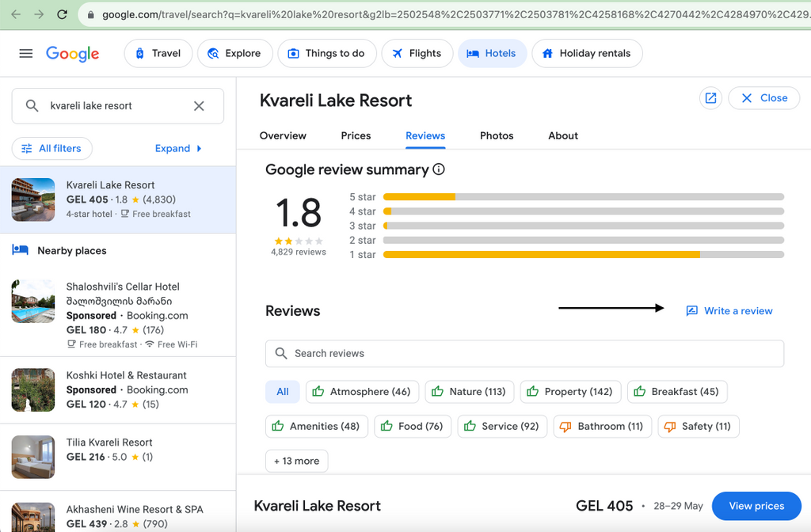Open Koshki Hotel & Restaurant thumbnail
Screen dimensions: 811x532
(x=33, y=389)
